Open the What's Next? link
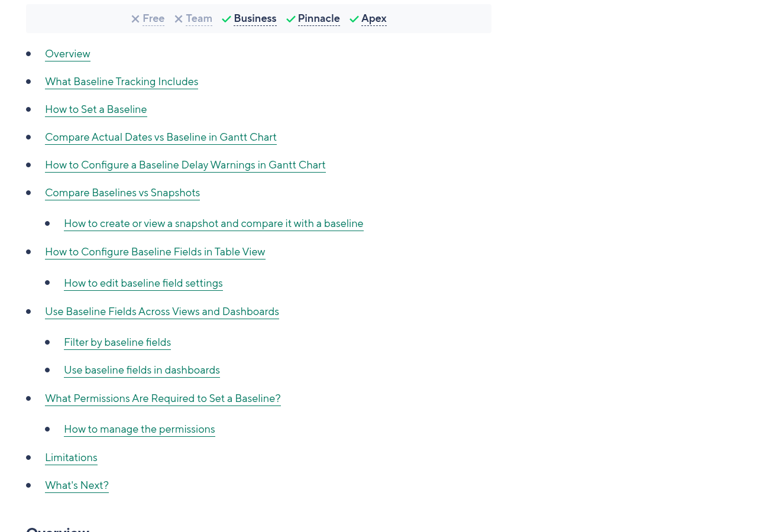 point(77,485)
